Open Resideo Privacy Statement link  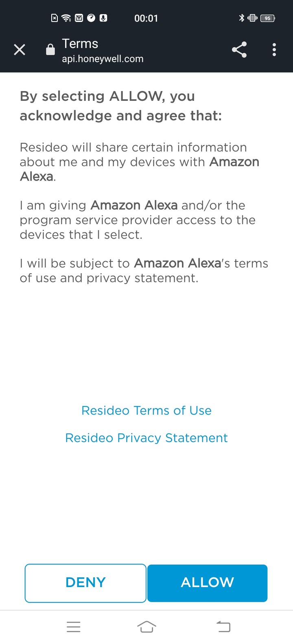point(146,438)
